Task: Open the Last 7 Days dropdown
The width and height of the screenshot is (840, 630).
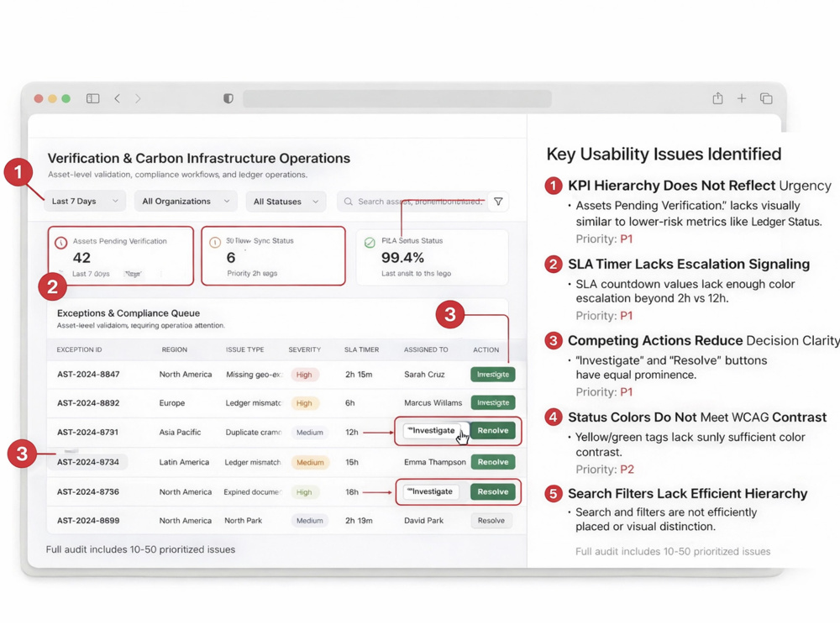Action: pyautogui.click(x=85, y=202)
